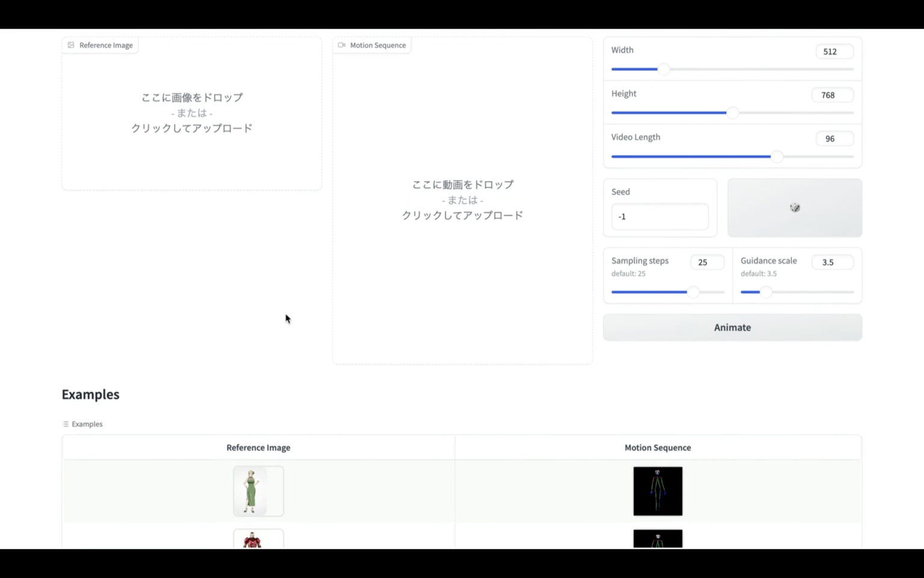The height and width of the screenshot is (578, 924).
Task: Click the Video Length value box showing 96
Action: [x=834, y=138]
